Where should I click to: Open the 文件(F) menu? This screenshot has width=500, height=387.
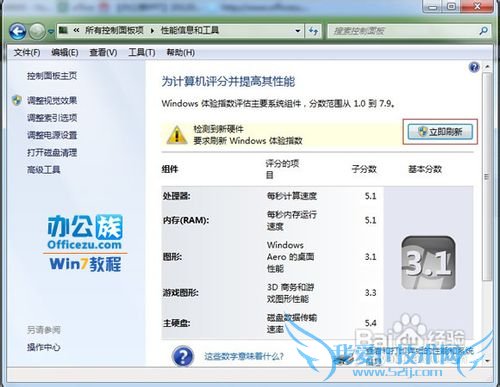point(27,52)
